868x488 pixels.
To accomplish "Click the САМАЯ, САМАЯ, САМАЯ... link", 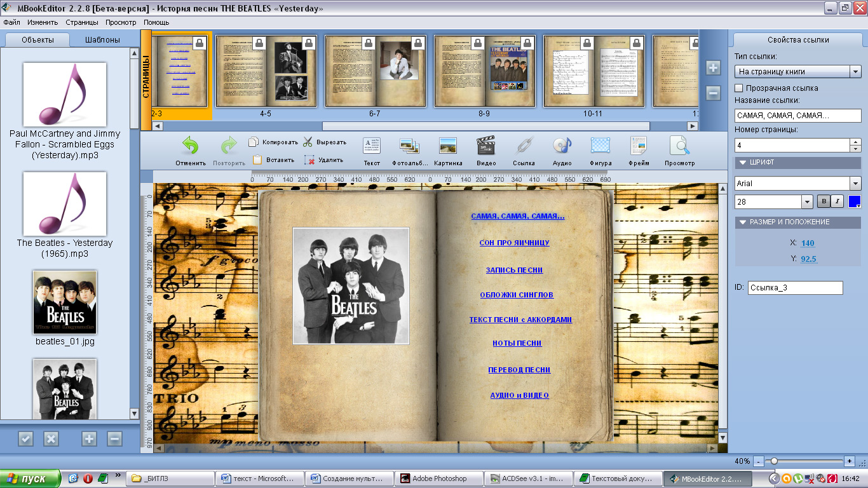I will point(518,216).
